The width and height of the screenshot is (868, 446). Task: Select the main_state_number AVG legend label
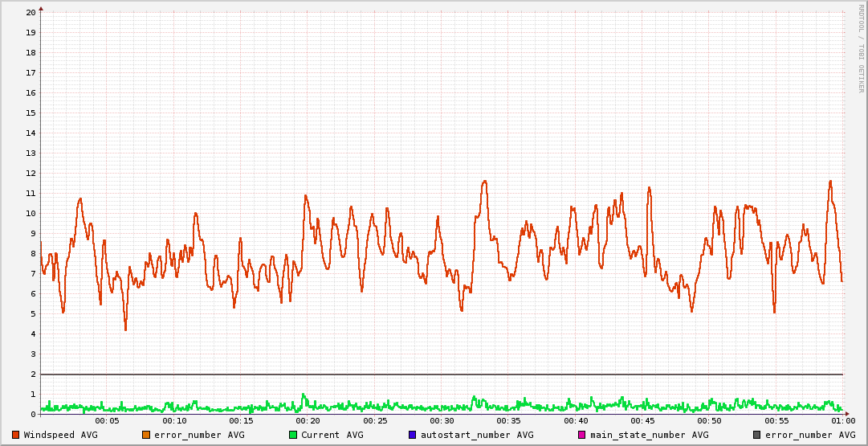649,435
